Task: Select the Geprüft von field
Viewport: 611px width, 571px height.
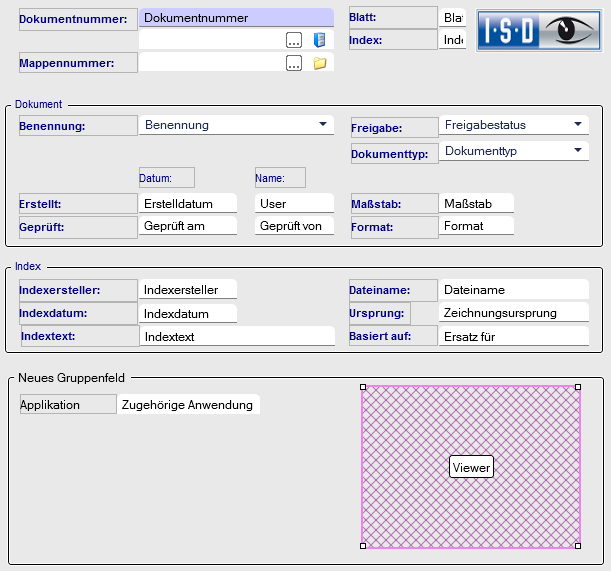Action: click(x=293, y=226)
